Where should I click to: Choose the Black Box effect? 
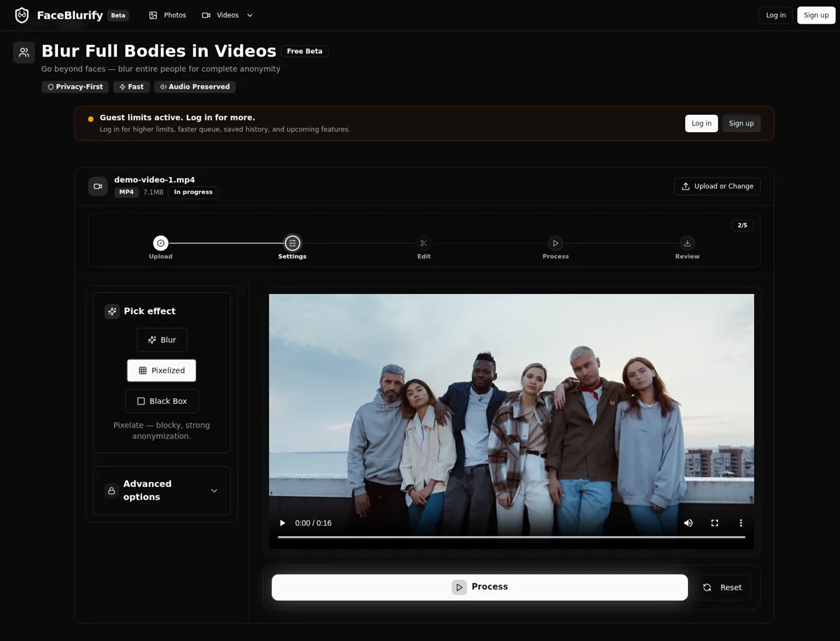coord(162,402)
